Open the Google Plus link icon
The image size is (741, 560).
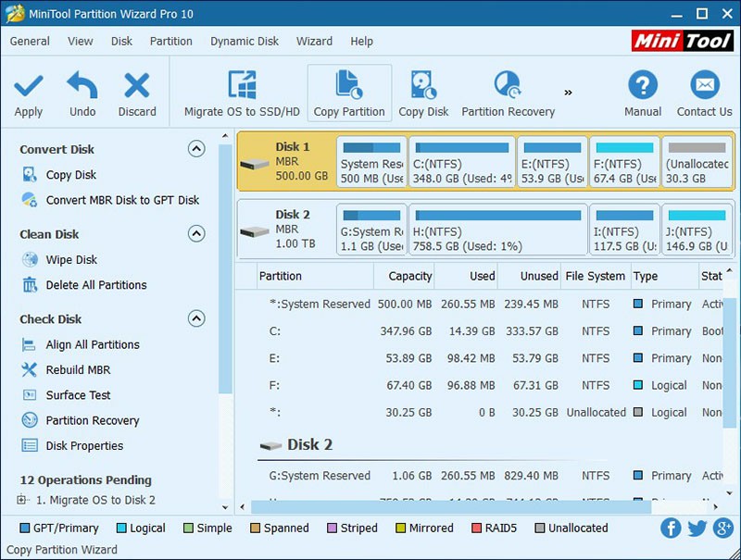[x=723, y=528]
